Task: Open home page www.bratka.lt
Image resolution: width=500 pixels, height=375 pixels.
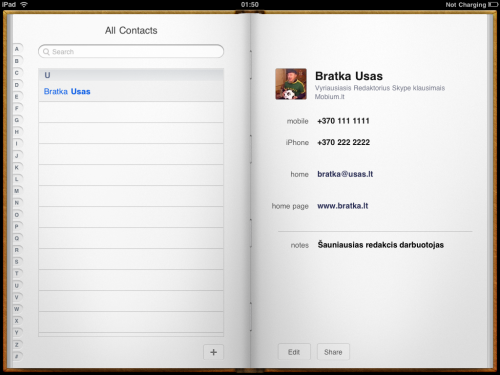Action: [x=343, y=206]
